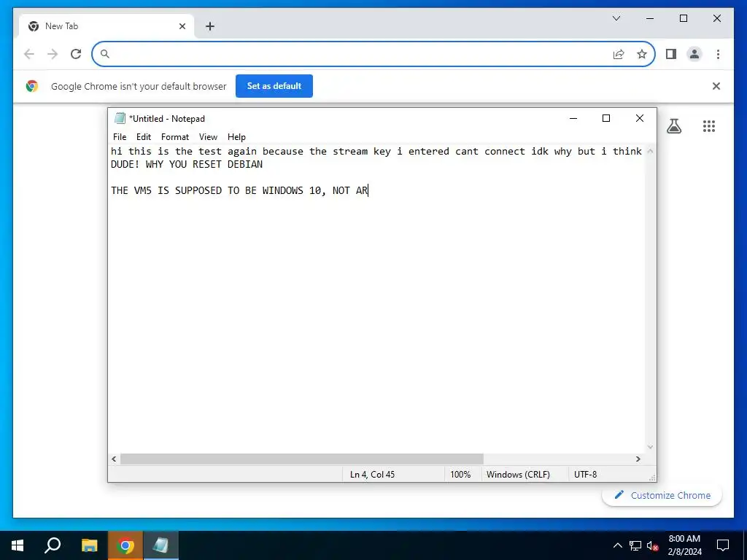Click Notepad's vertical scroll up arrow

click(650, 151)
